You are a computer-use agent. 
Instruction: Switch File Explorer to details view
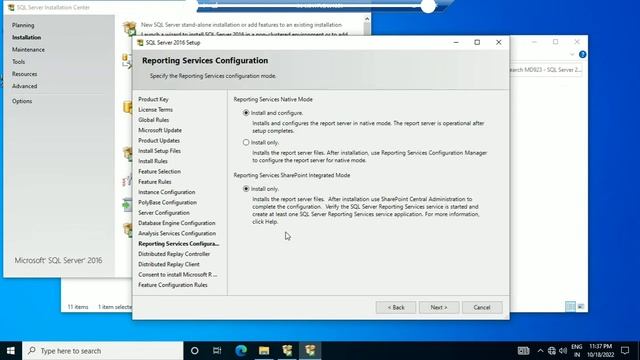571,306
